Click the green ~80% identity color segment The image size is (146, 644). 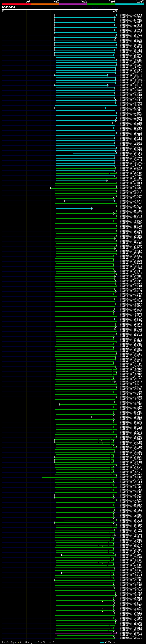(101, 4)
